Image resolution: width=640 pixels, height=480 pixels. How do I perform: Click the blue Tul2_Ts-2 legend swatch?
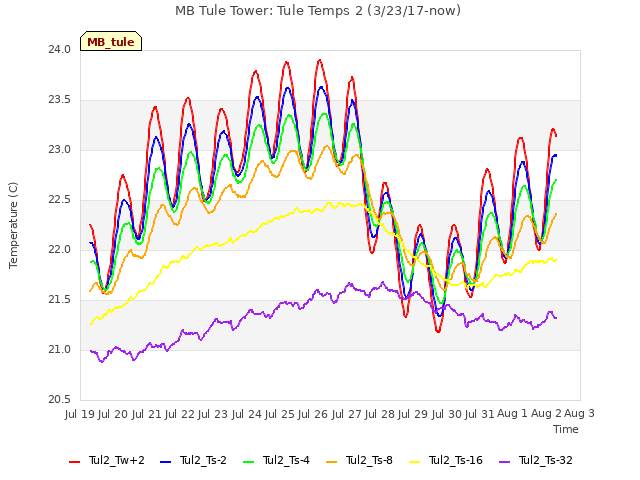pos(165,462)
